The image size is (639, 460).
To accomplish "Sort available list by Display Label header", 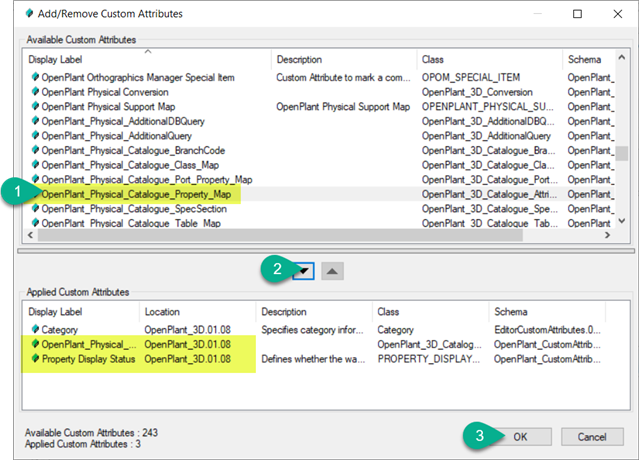I will click(148, 59).
